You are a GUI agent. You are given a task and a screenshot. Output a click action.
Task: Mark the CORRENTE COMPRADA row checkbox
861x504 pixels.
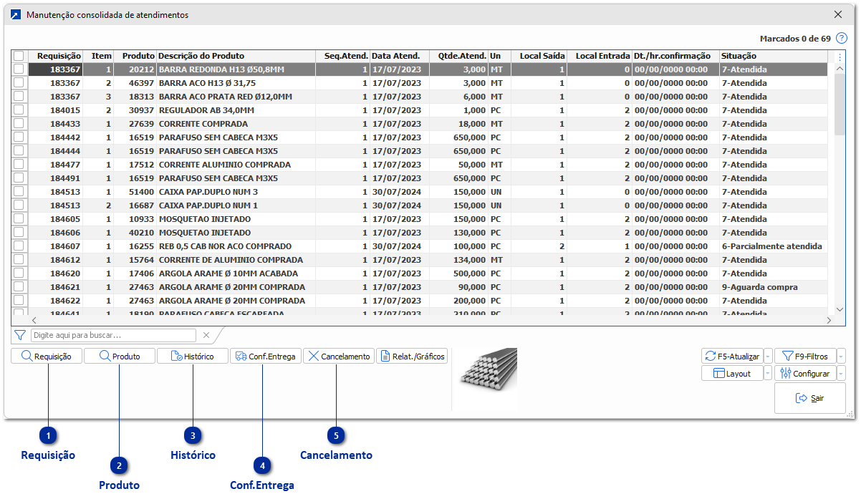tap(19, 124)
